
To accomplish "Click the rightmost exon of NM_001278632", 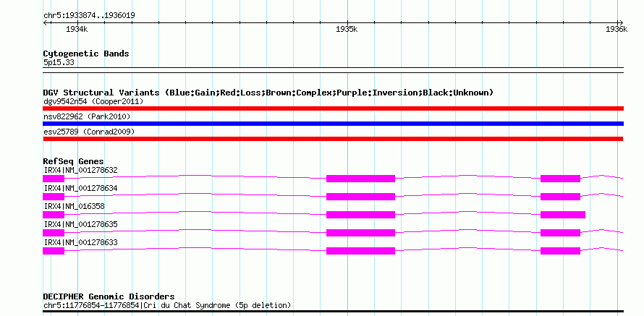I will click(x=560, y=179).
